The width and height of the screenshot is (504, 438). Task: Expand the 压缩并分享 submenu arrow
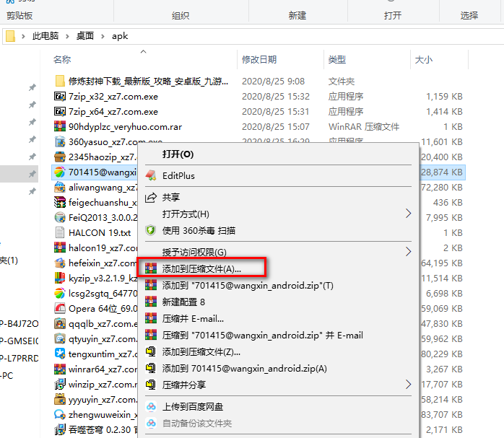click(x=408, y=385)
